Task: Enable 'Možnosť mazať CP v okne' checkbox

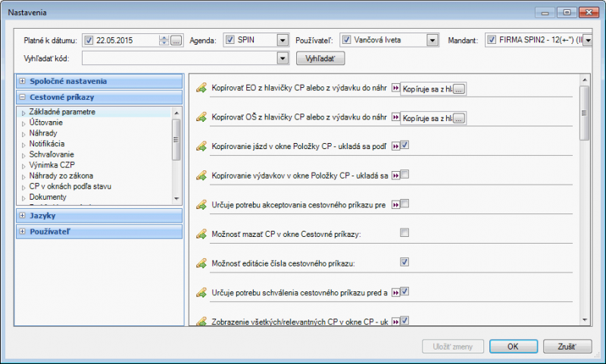Action: 405,233
